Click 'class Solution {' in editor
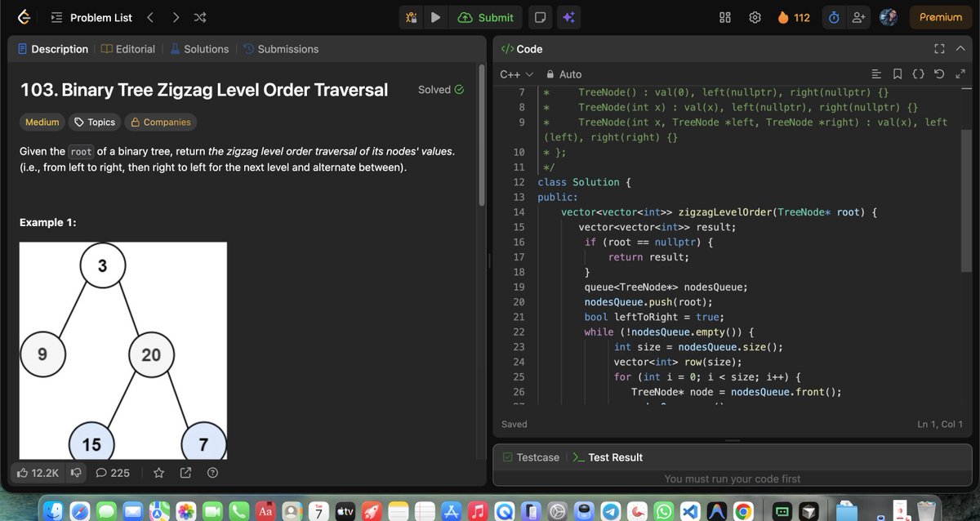Image resolution: width=980 pixels, height=521 pixels. pyautogui.click(x=585, y=182)
